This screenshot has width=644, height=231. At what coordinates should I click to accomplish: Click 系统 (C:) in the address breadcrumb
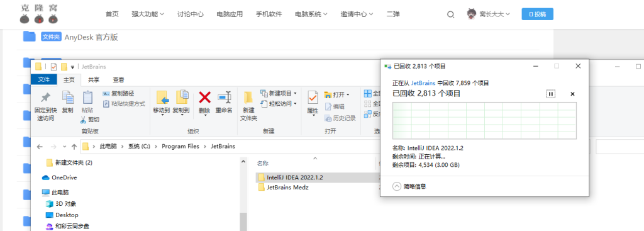[x=139, y=146]
